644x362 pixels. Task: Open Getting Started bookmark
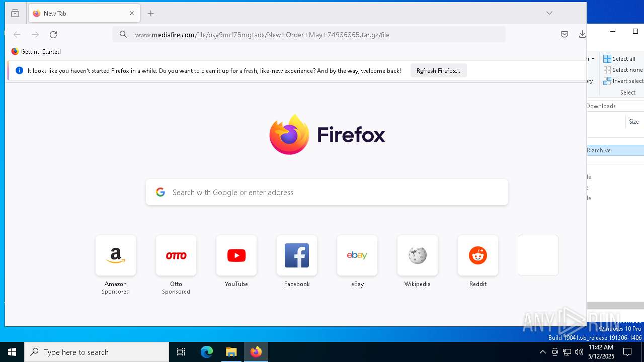pyautogui.click(x=36, y=52)
